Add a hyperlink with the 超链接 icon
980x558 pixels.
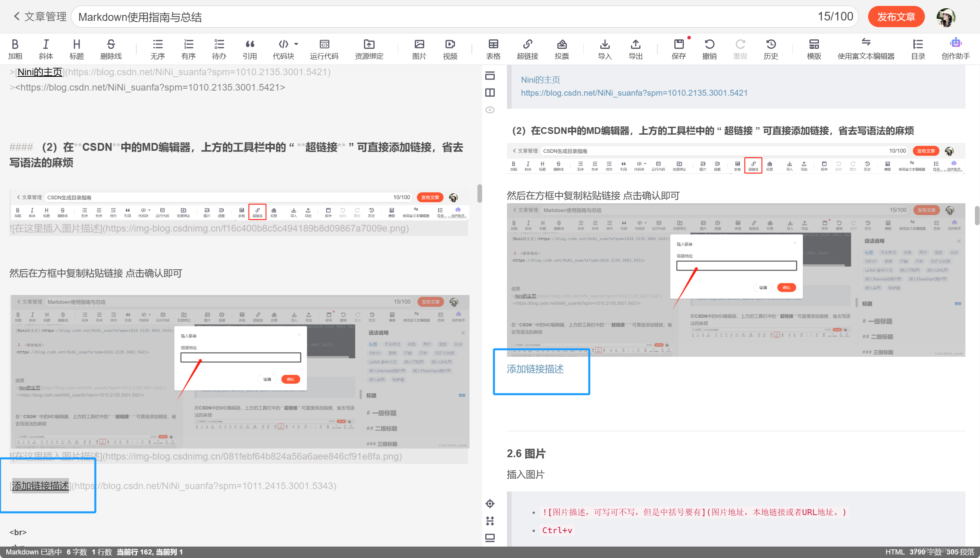click(527, 48)
